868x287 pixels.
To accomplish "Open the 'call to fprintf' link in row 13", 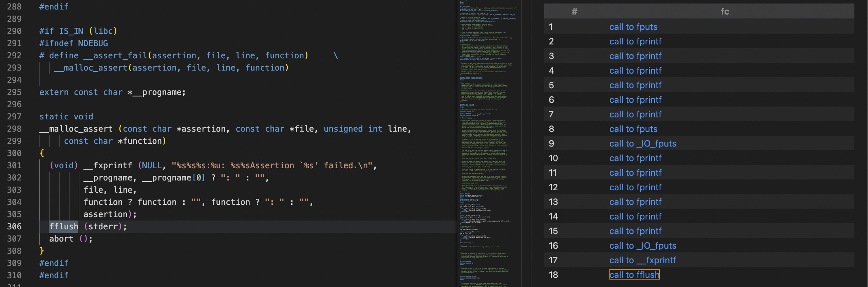I will click(635, 202).
